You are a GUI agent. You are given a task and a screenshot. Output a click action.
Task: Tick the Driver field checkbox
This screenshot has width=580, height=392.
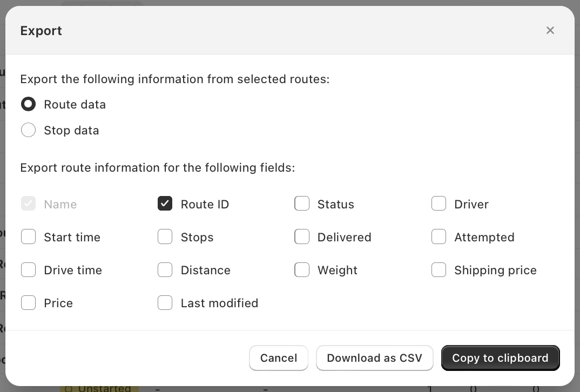click(439, 204)
